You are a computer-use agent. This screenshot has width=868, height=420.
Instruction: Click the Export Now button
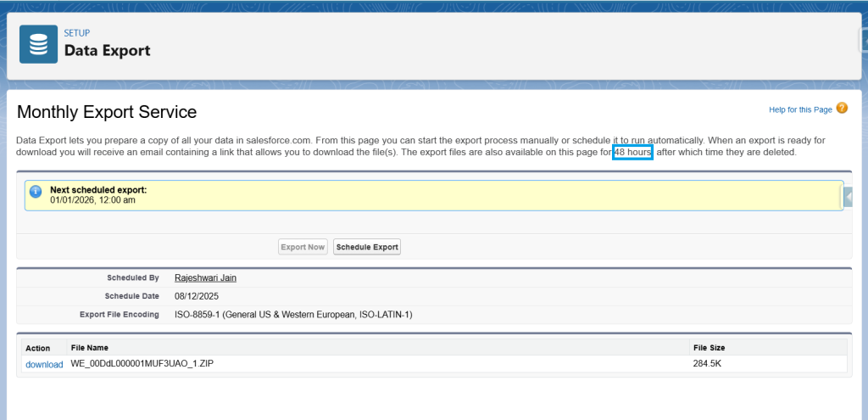(x=303, y=247)
